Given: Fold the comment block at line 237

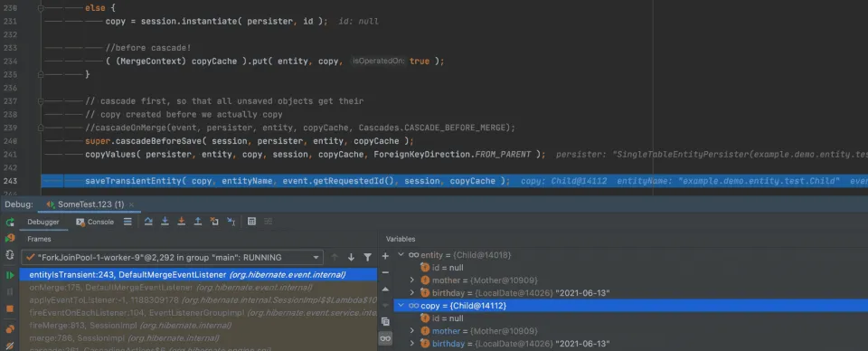Looking at the screenshot, I should coord(41,101).
